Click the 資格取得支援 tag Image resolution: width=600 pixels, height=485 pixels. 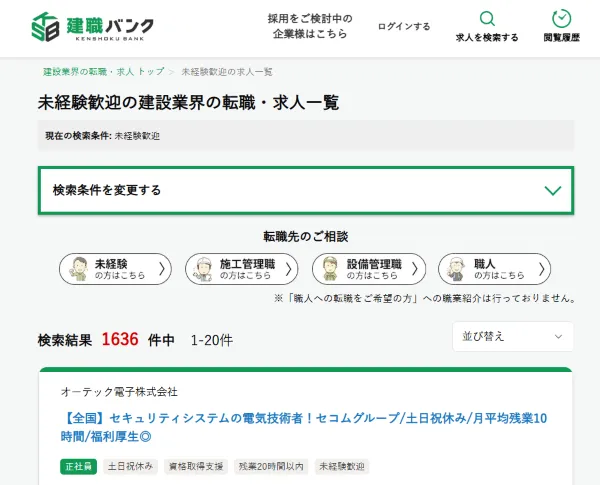pos(196,466)
